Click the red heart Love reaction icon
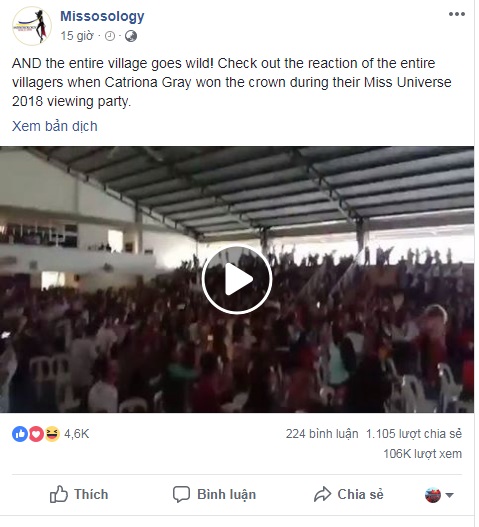Viewport: 479px width, 527px height. pos(36,434)
